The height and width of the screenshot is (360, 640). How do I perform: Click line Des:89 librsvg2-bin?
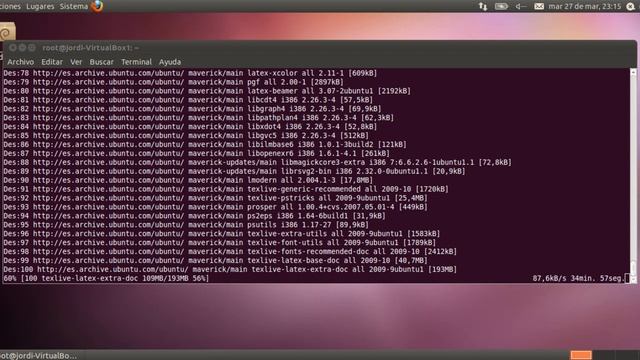(234, 171)
